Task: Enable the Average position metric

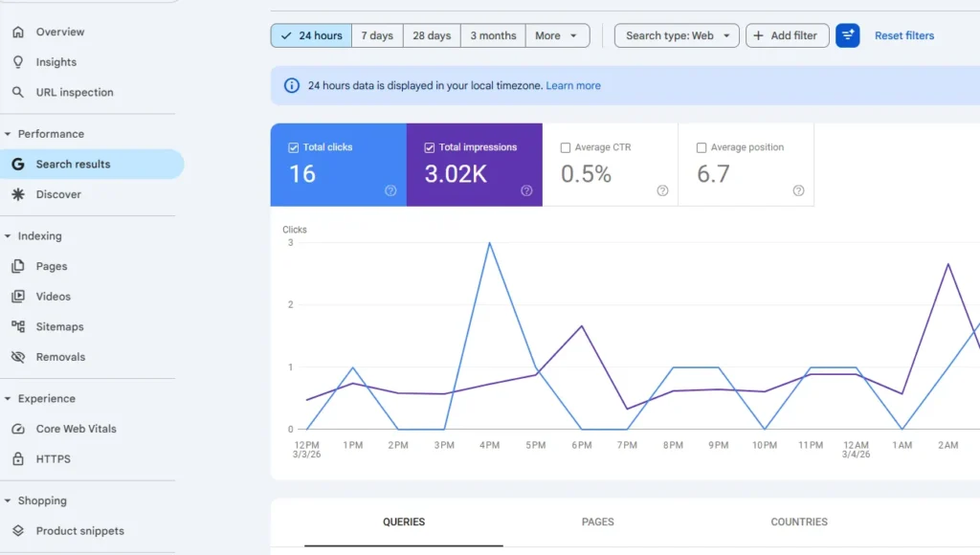Action: point(699,146)
